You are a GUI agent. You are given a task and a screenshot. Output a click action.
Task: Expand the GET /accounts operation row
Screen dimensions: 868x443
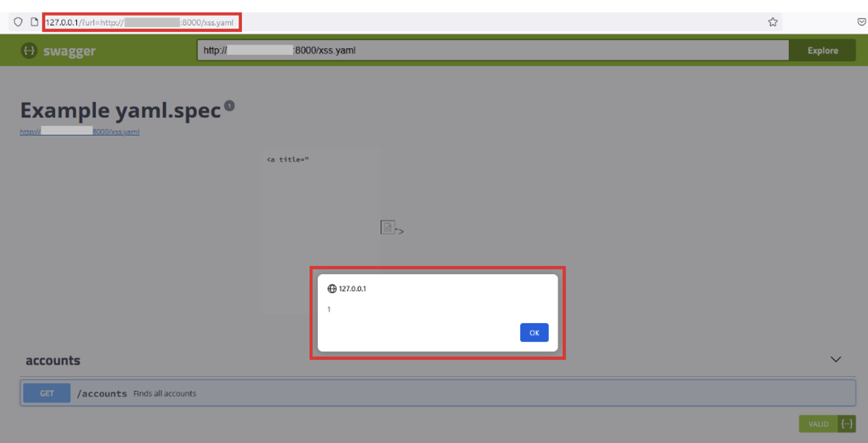[438, 393]
